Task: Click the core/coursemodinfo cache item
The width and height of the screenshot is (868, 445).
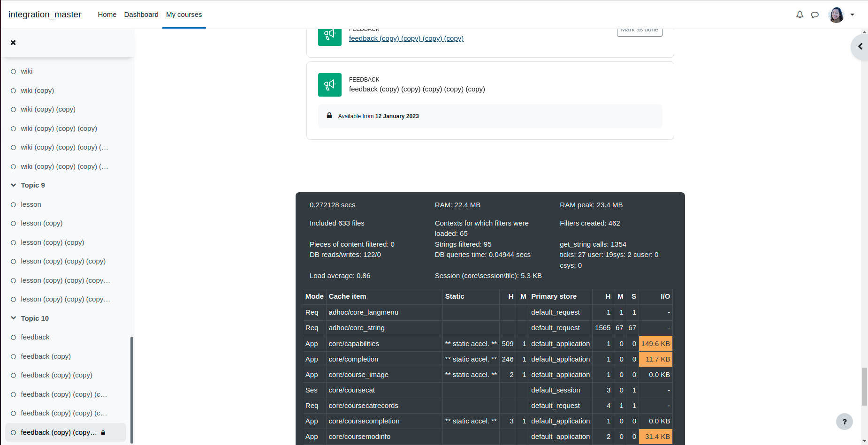Action: (x=359, y=437)
